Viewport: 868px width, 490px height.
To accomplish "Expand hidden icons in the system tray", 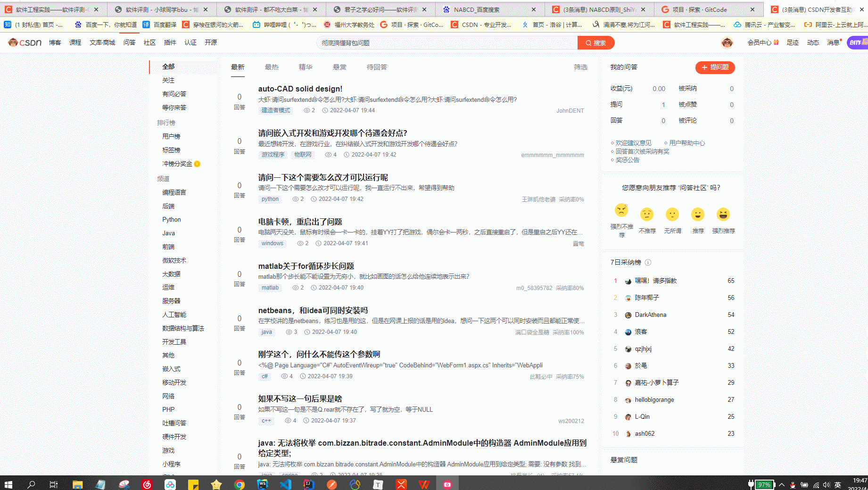I will [781, 484].
